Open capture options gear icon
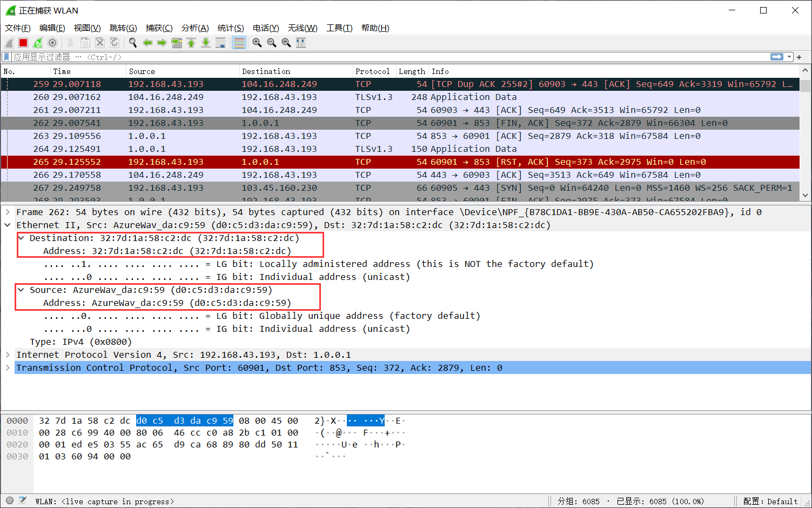Image resolution: width=812 pixels, height=508 pixels. coord(52,43)
